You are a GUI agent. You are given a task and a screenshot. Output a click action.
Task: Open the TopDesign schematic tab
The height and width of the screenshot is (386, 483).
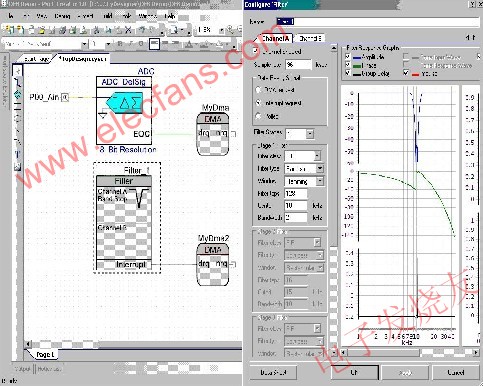[82, 59]
